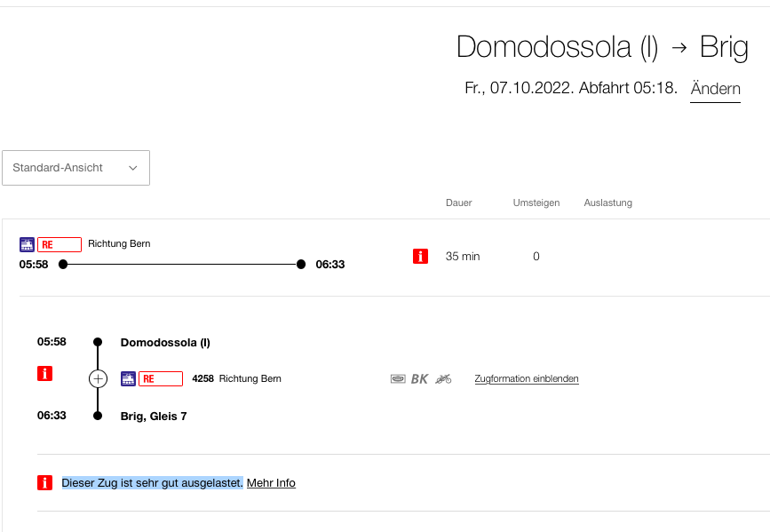This screenshot has width=770, height=532.
Task: Click the train icon in the connection summary row
Action: 27,244
